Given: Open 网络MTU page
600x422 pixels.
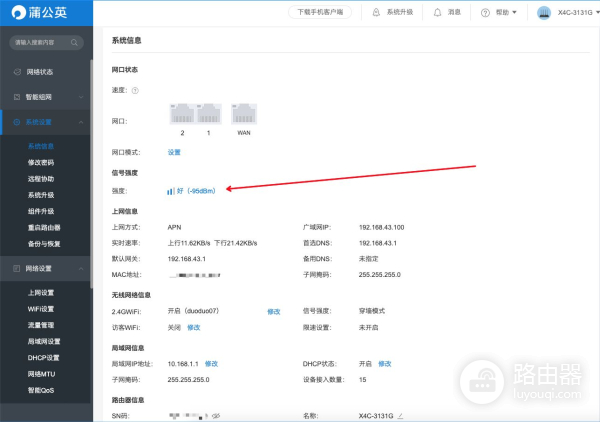Looking at the screenshot, I should click(x=41, y=374).
